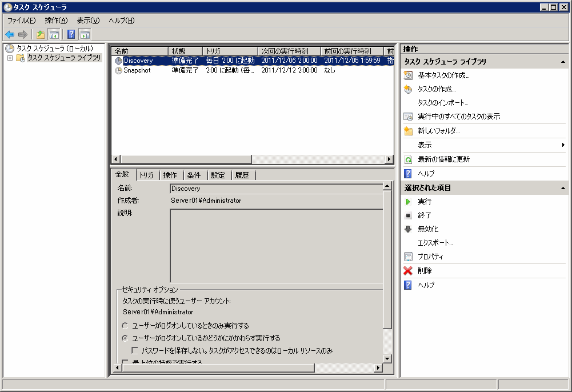Image resolution: width=572 pixels, height=392 pixels.
Task: Click the red 削除 delete icon
Action: 408,271
